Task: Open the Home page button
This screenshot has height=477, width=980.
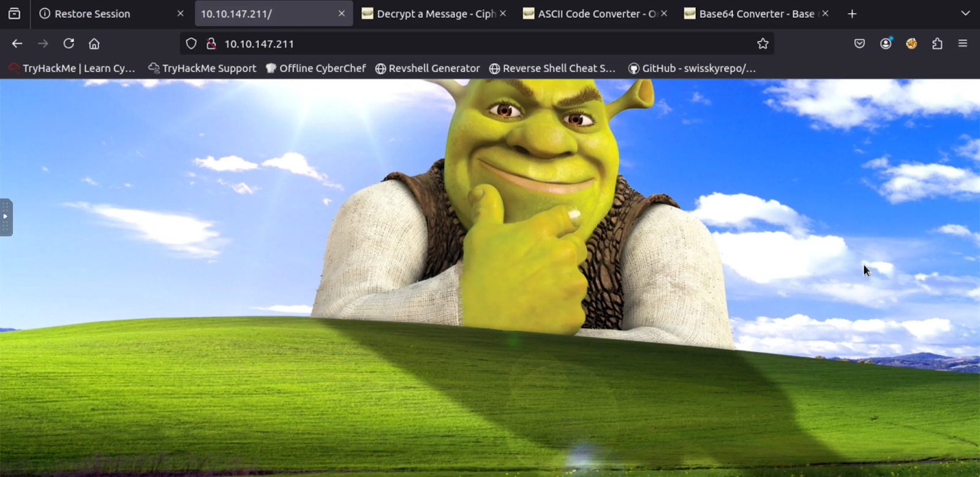Action: [94, 43]
